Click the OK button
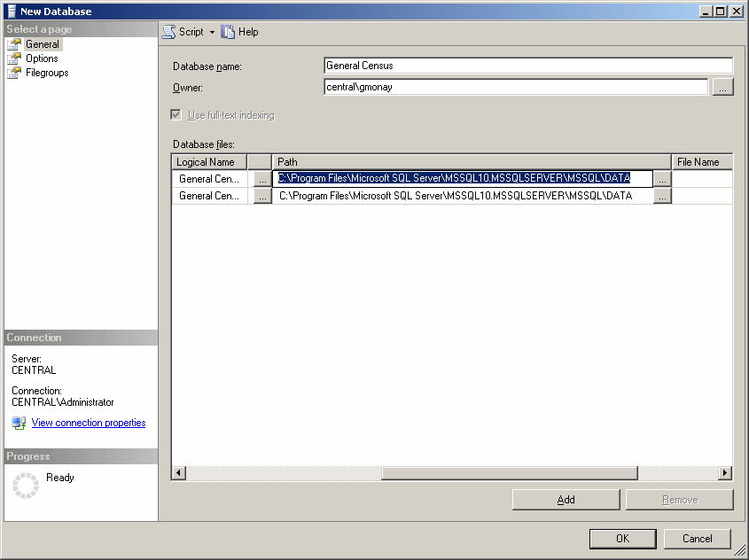This screenshot has height=560, width=749. (623, 539)
